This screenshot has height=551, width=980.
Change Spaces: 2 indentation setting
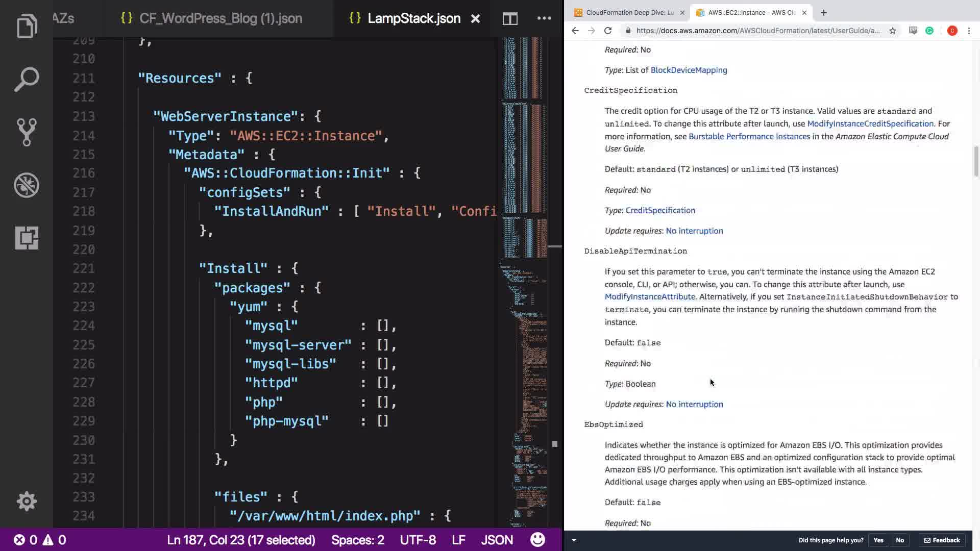pos(357,540)
